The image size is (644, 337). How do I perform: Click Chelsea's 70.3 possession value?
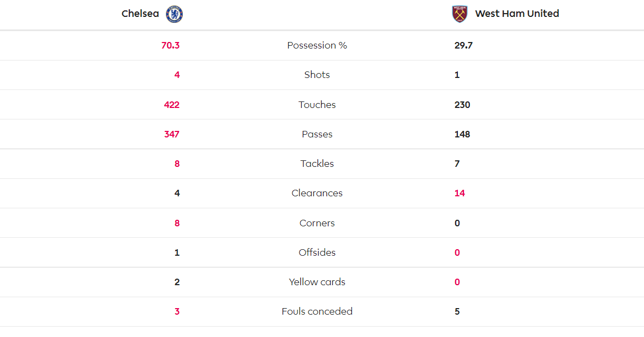click(170, 45)
